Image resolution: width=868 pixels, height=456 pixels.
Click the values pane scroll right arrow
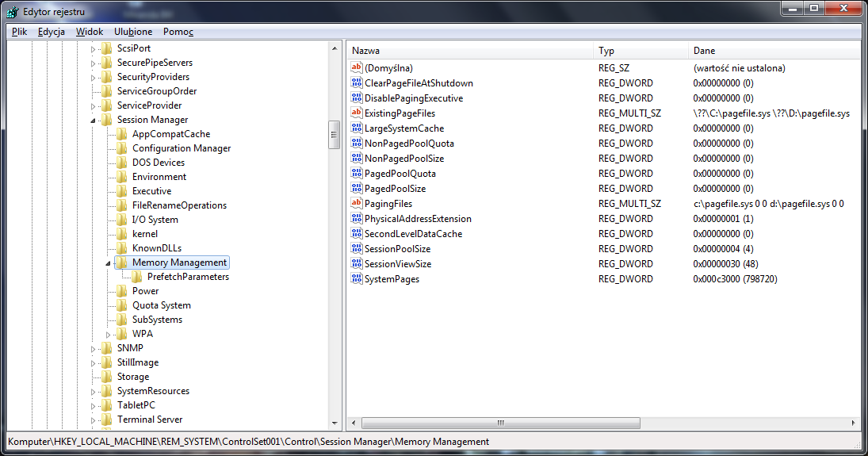[853, 423]
